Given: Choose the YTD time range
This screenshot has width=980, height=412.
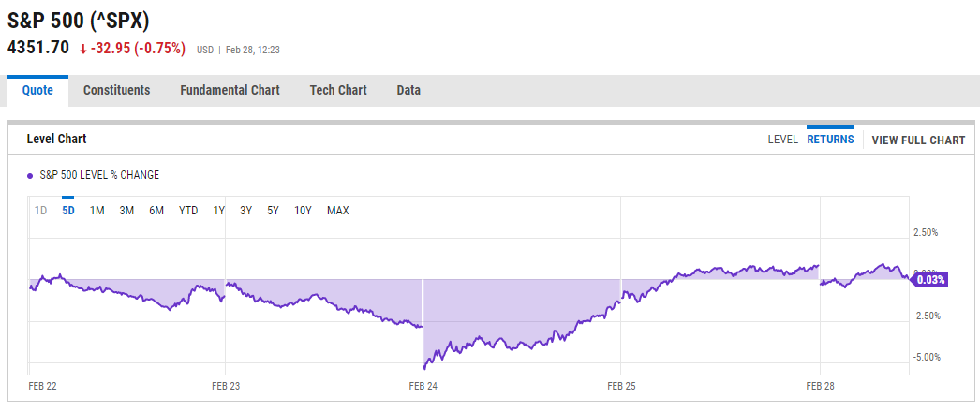Looking at the screenshot, I should [188, 211].
